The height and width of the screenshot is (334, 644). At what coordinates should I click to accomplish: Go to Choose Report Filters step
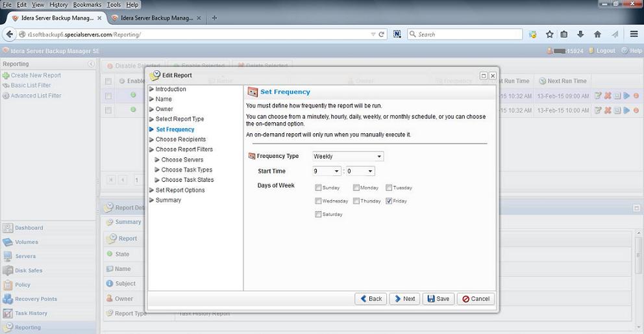point(184,149)
